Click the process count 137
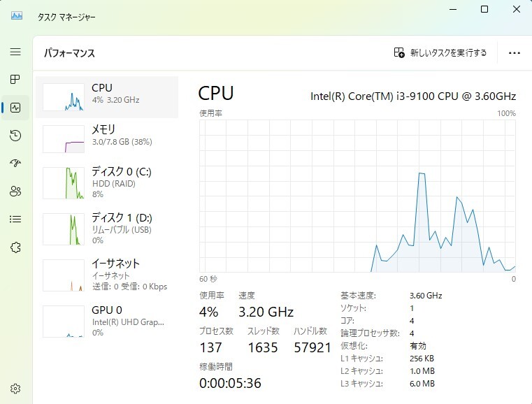The height and width of the screenshot is (404, 532). point(210,347)
